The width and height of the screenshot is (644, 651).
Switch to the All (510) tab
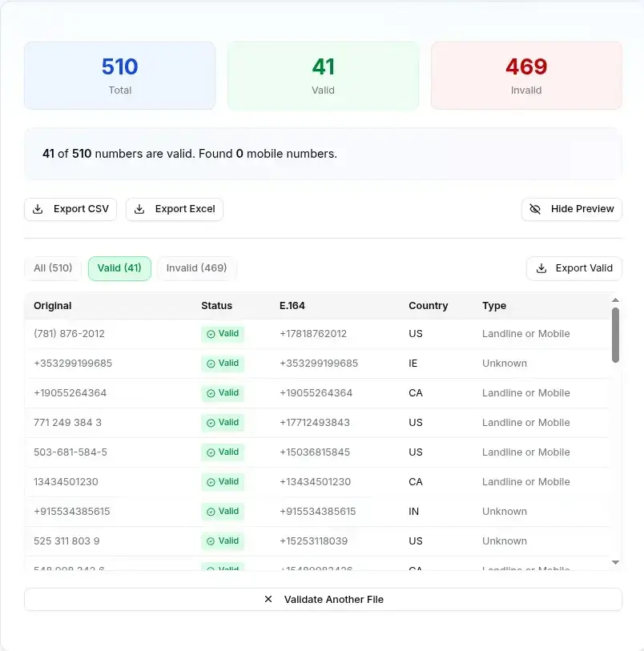53,268
